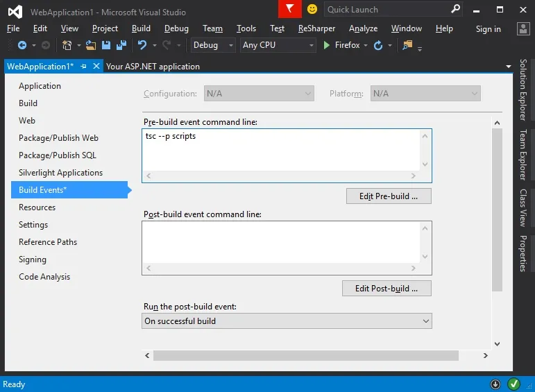Screen dimensions: 535x392
Task: Open the red notifications flag icon
Action: [x=289, y=9]
